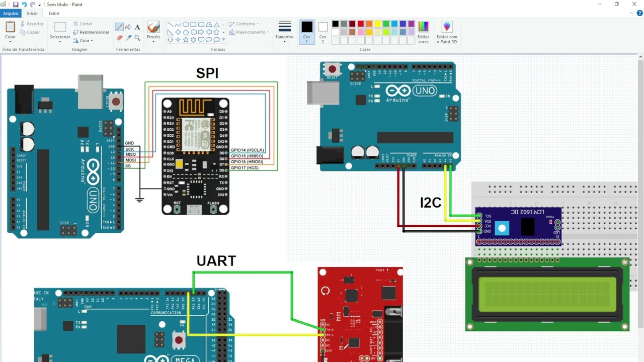
Task: Click the Recortar cut button
Action: (32, 24)
